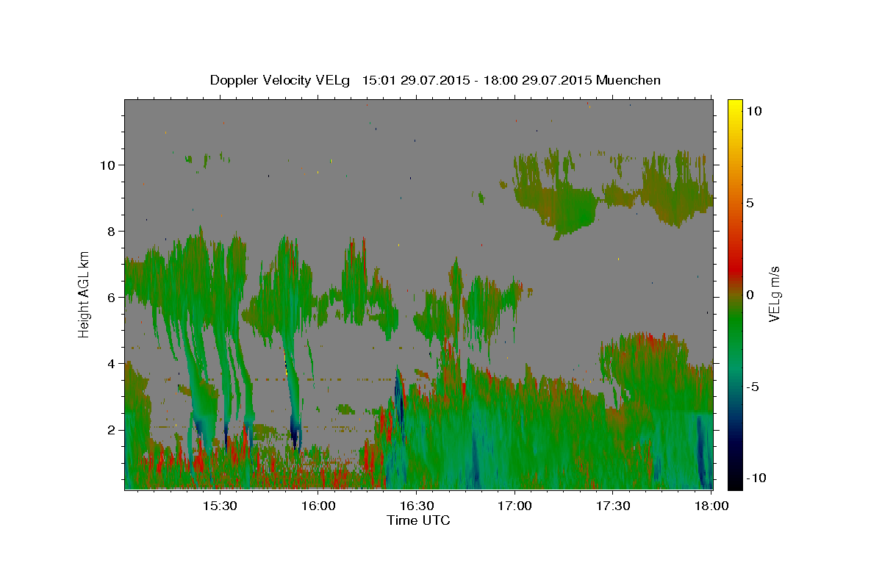Click the yellow top of the colorbar

735,107
